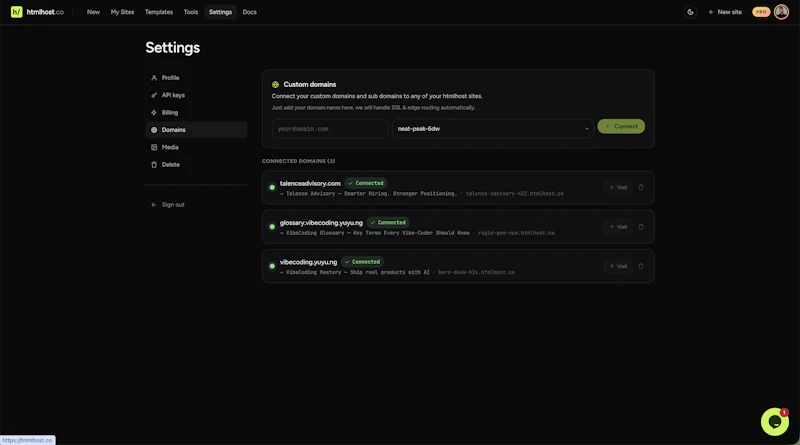Click the htmlhost.co brand name
The height and width of the screenshot is (445, 800).
(x=45, y=12)
